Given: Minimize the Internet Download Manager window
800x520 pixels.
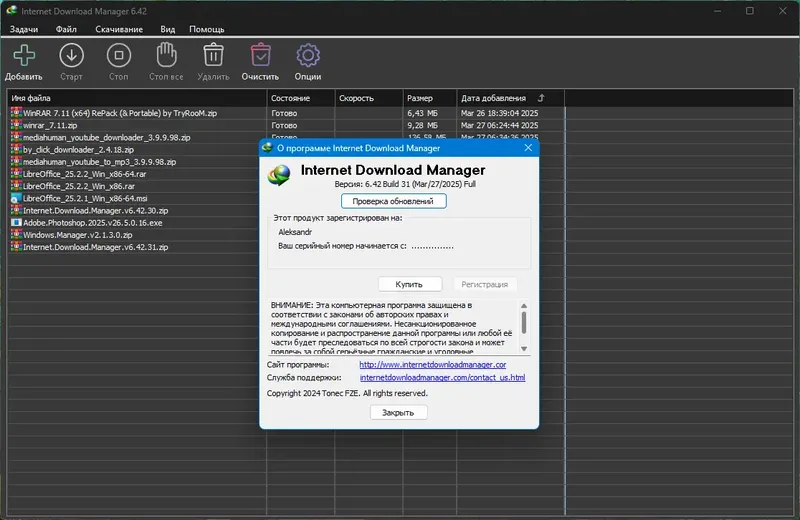Looking at the screenshot, I should pyautogui.click(x=717, y=11).
